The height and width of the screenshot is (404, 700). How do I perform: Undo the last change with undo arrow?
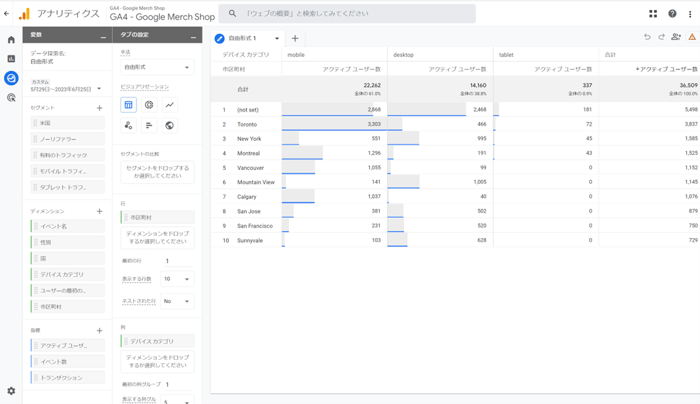pos(647,38)
